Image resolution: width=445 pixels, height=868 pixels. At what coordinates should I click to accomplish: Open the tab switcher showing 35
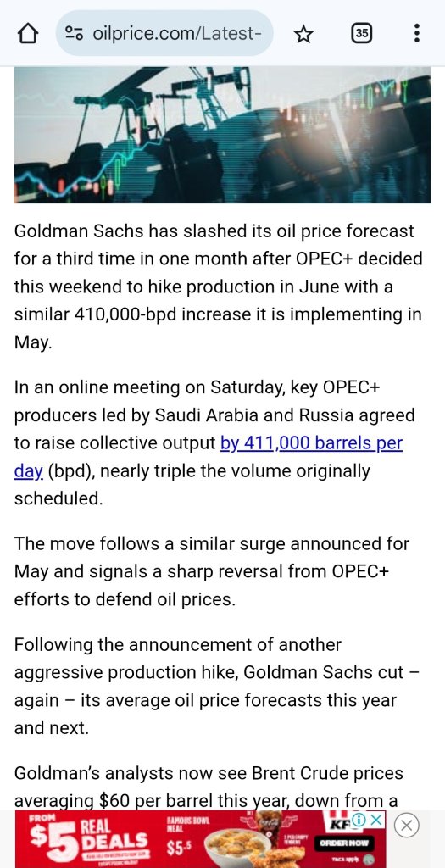(361, 34)
